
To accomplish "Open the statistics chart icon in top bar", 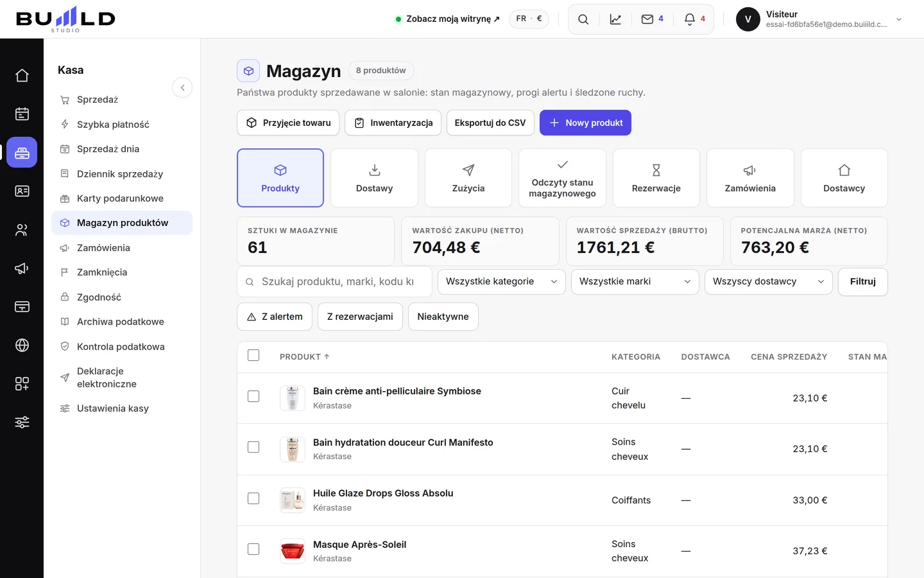I will 615,19.
